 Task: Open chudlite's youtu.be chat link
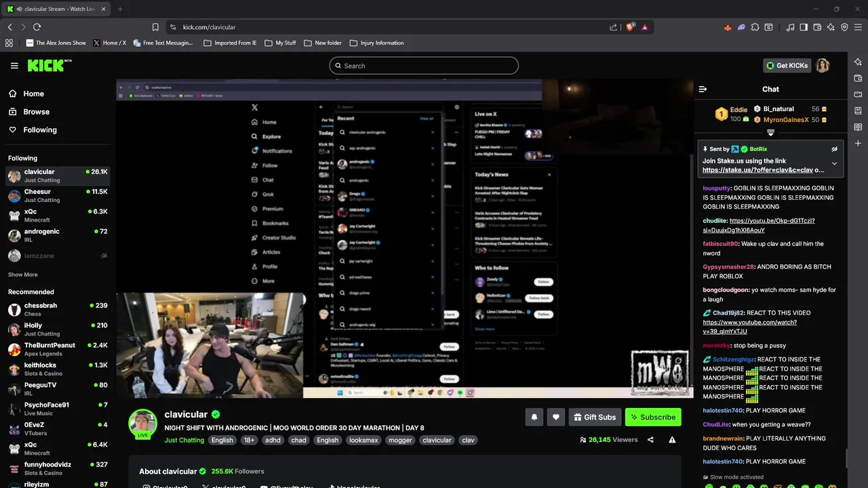pyautogui.click(x=758, y=226)
